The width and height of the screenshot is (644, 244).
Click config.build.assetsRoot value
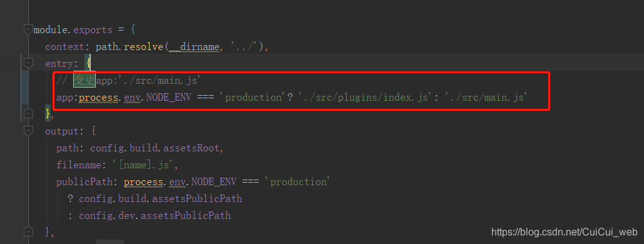point(155,148)
